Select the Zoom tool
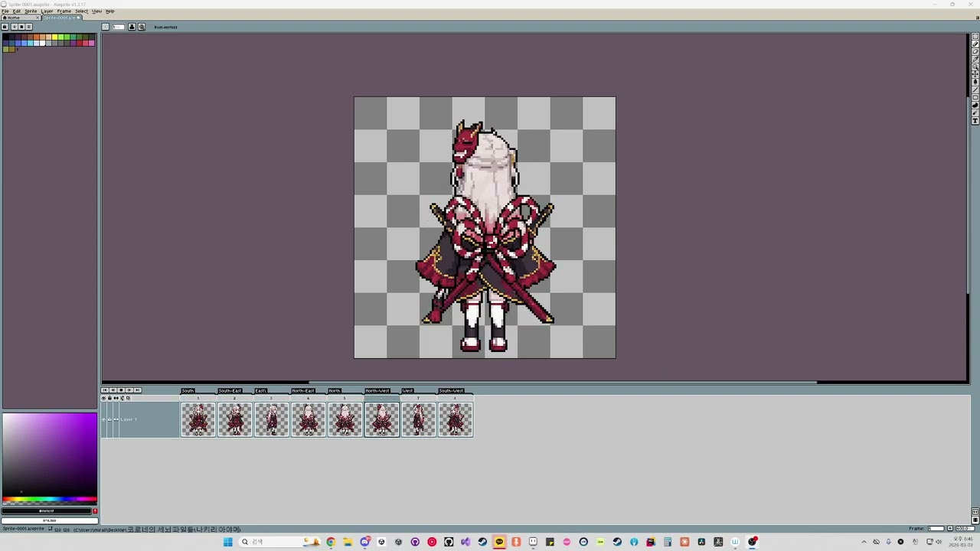This screenshot has width=980, height=551. pyautogui.click(x=975, y=67)
